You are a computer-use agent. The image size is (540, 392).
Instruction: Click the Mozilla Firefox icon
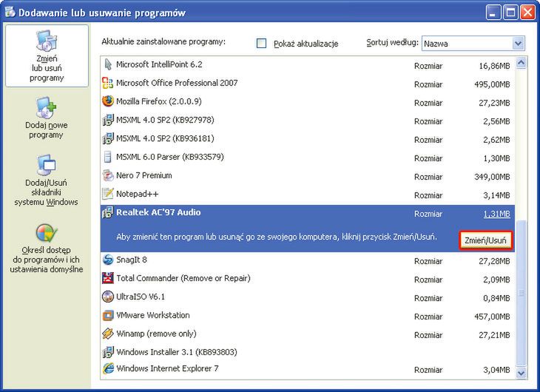click(108, 101)
